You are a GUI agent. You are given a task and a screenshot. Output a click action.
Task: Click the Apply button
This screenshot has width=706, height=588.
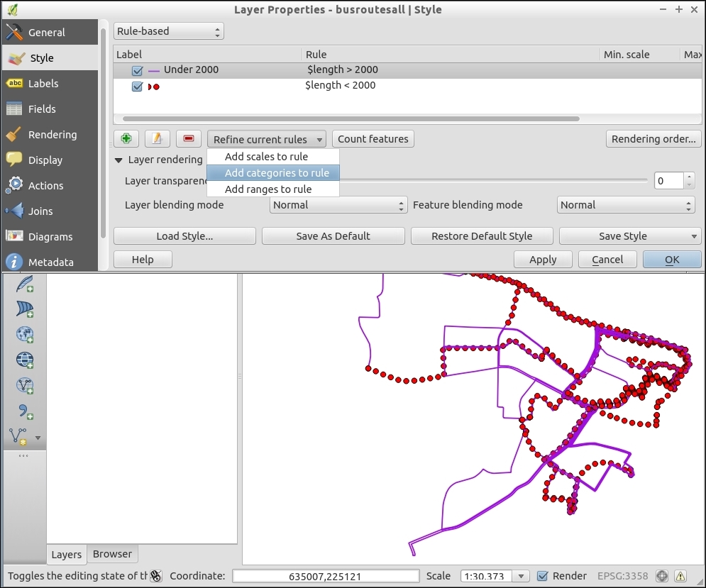tap(543, 260)
